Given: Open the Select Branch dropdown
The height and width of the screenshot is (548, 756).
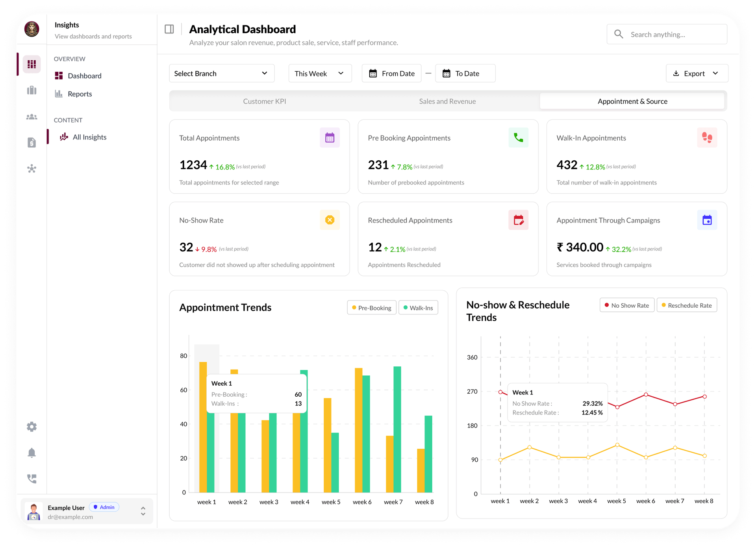Looking at the screenshot, I should pyautogui.click(x=221, y=73).
